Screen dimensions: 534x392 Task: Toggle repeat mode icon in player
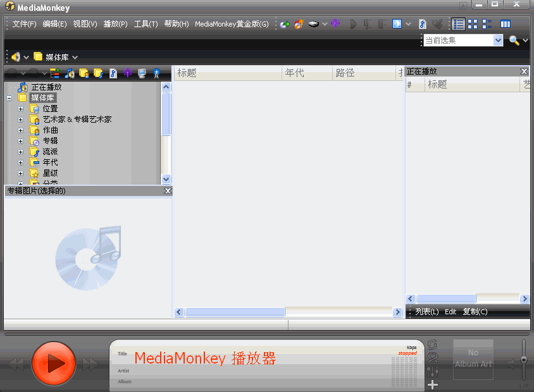click(433, 345)
